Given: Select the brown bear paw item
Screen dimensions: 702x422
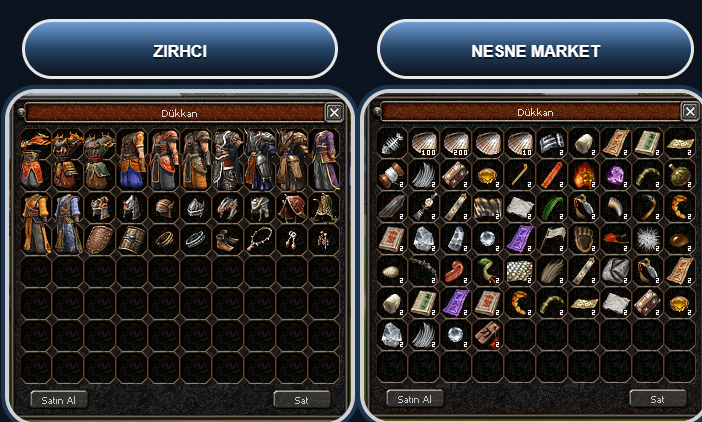Looking at the screenshot, I should click(x=584, y=239).
